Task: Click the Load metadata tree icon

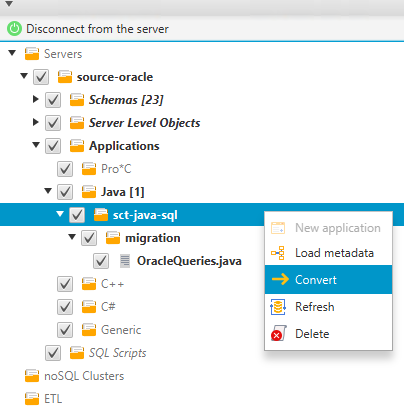Action: 278,253
